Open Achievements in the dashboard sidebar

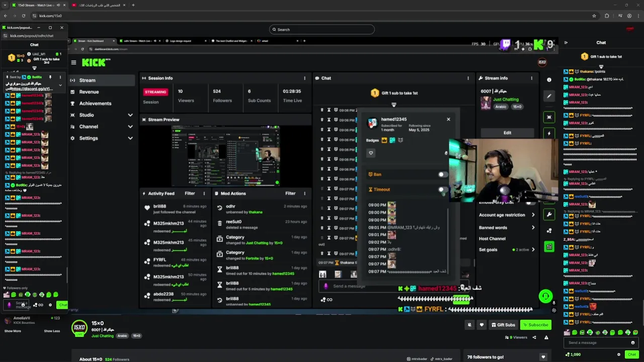(x=103, y=103)
